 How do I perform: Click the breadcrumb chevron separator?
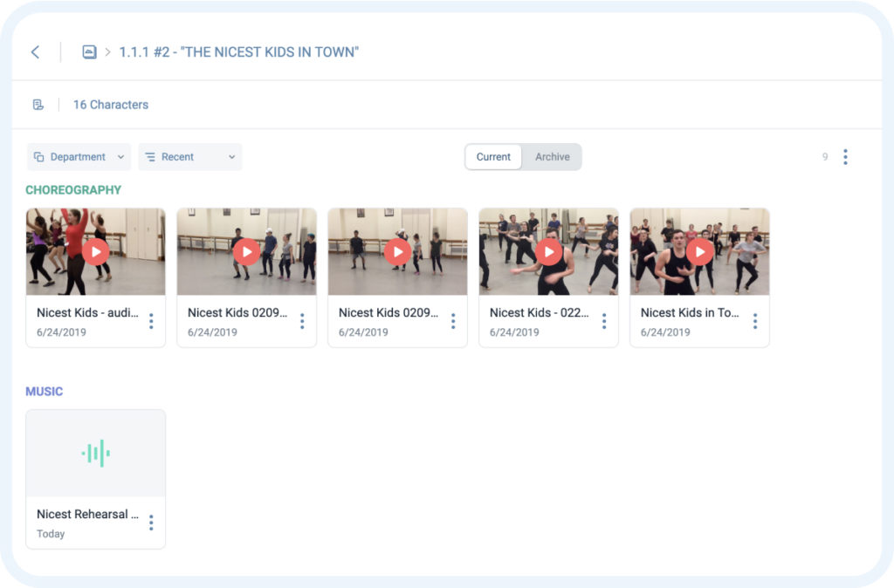point(107,52)
